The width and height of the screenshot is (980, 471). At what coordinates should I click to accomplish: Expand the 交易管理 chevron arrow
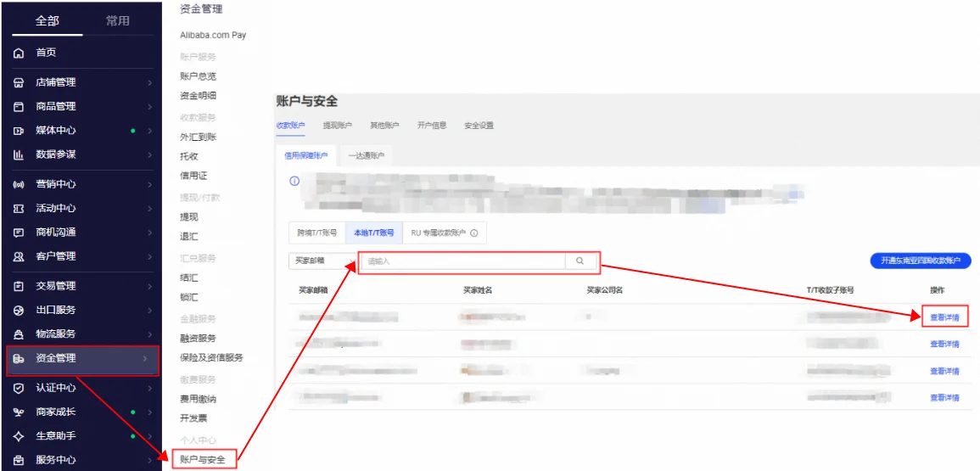pyautogui.click(x=149, y=287)
